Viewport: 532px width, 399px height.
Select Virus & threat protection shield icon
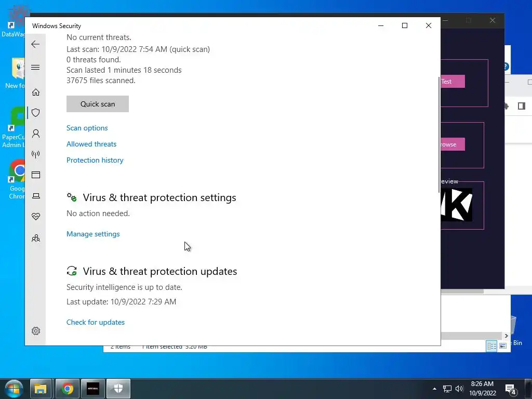(36, 113)
